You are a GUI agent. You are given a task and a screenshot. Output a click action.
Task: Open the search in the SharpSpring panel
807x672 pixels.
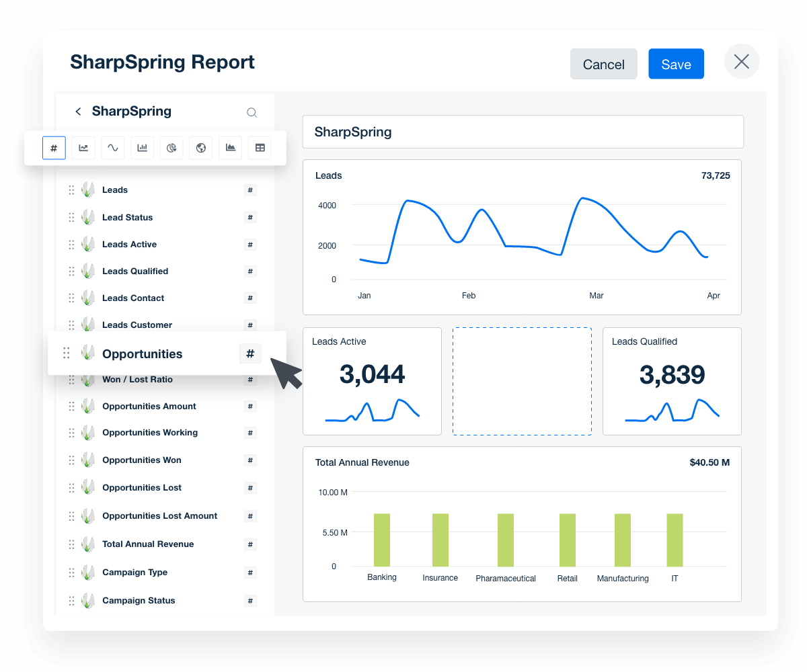[252, 112]
